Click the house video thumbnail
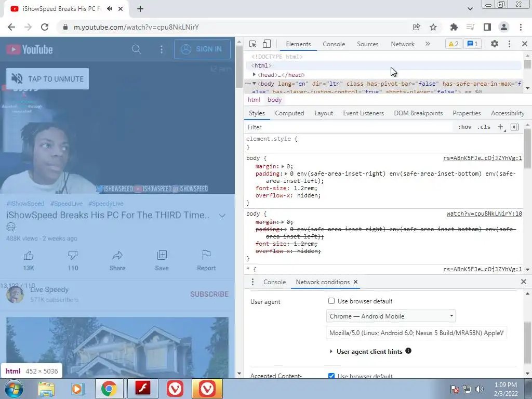Viewport: 532px width, 399px height. (x=117, y=348)
